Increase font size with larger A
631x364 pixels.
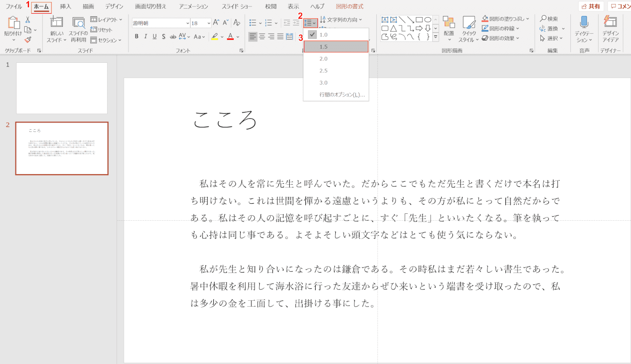coord(216,22)
